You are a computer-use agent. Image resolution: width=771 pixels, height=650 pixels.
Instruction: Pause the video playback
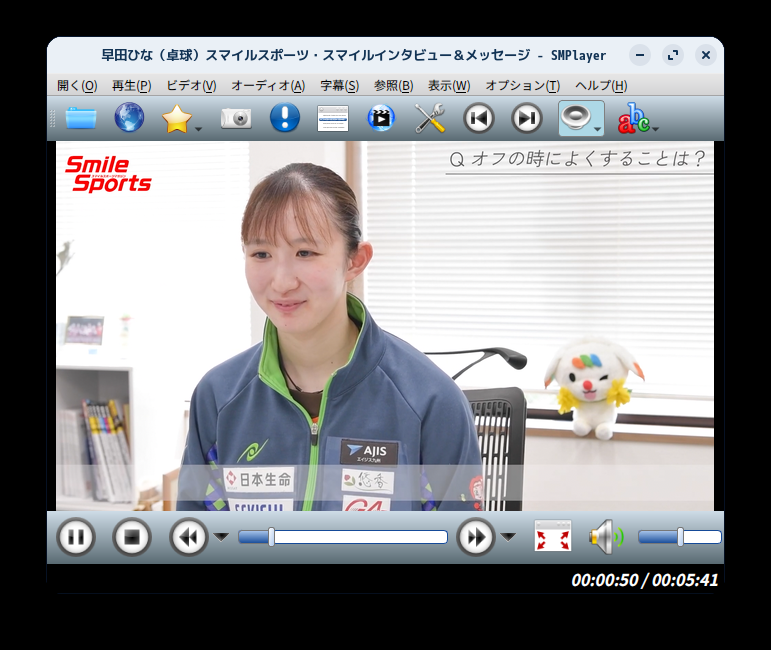click(x=75, y=537)
